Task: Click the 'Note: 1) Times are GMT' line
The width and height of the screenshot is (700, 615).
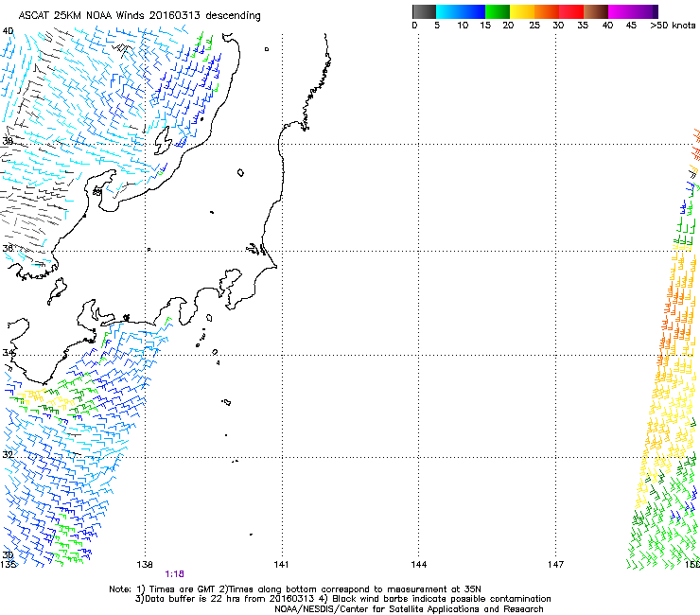Action: tap(295, 589)
